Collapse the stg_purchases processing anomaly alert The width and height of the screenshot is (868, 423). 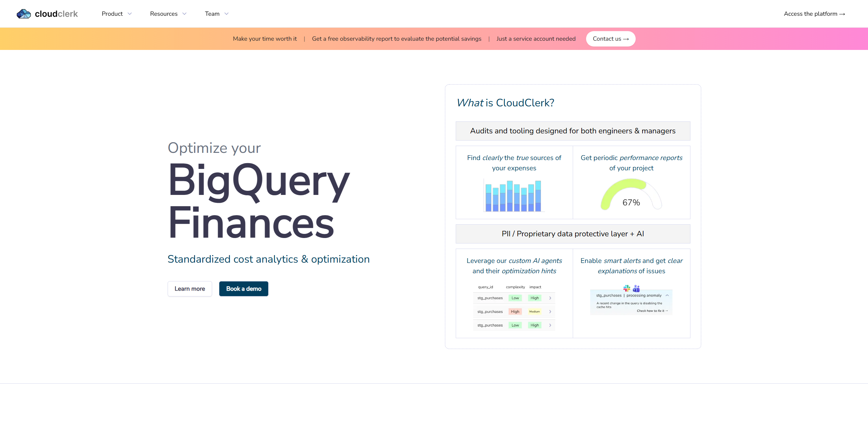(667, 295)
